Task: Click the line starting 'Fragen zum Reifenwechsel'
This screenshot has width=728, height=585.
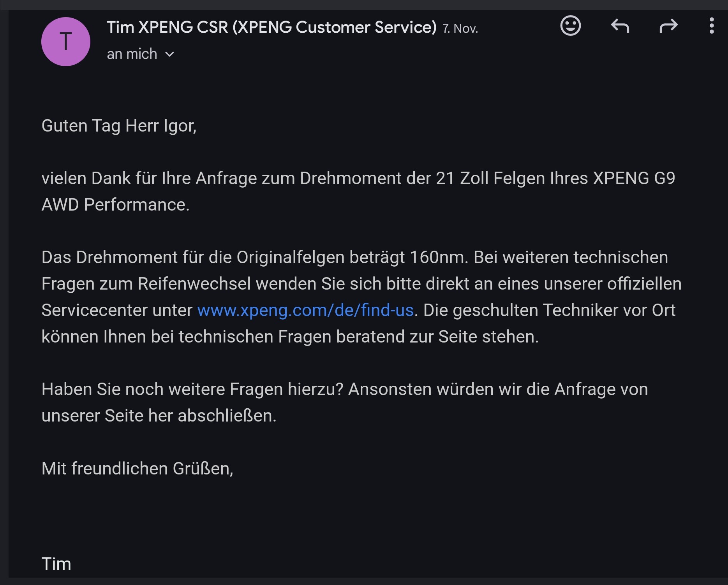Action: (x=361, y=284)
